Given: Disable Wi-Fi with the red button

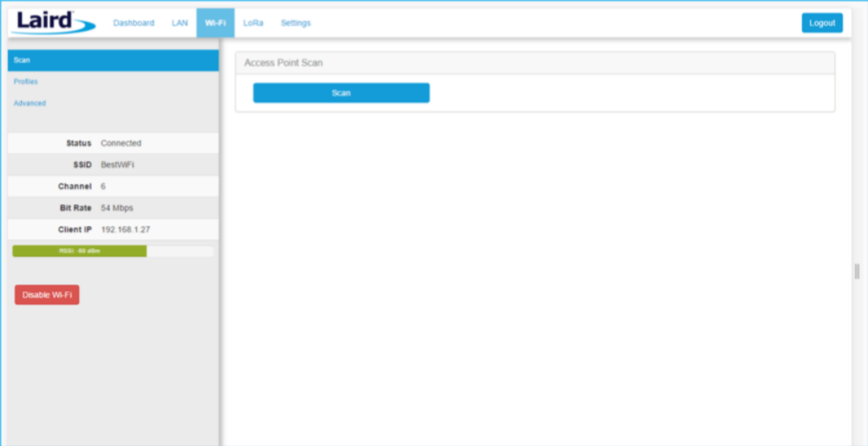Looking at the screenshot, I should coord(47,295).
